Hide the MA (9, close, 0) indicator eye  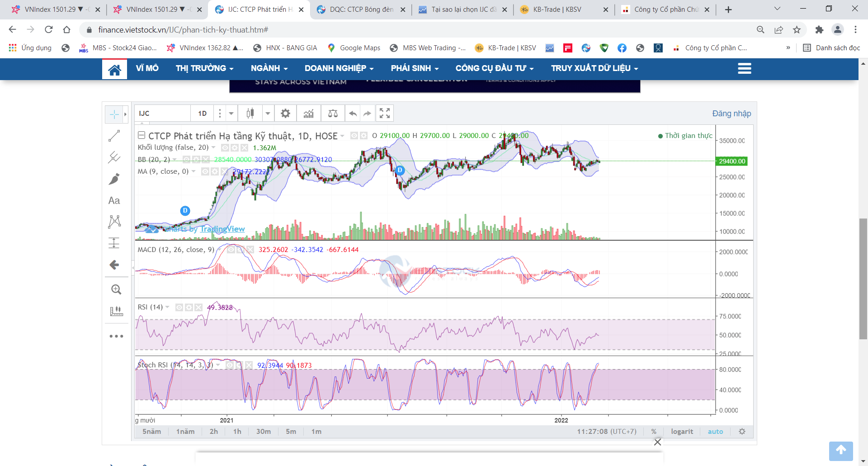pyautogui.click(x=205, y=171)
